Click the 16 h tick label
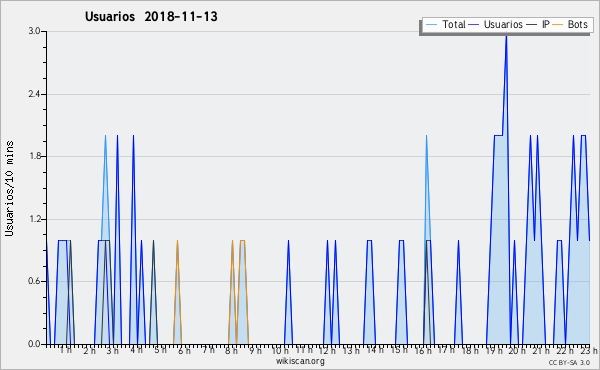 click(x=423, y=351)
